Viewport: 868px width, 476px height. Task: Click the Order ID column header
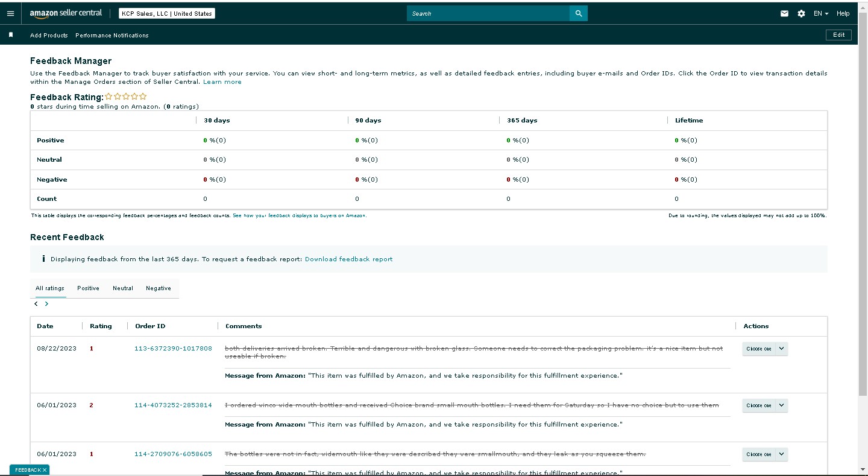[x=150, y=326]
